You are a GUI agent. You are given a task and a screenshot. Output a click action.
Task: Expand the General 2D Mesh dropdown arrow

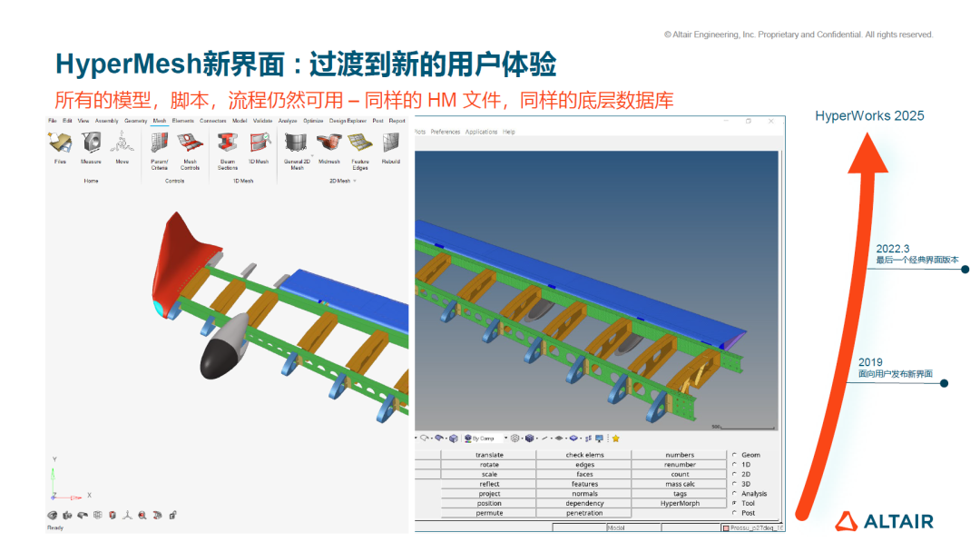(x=311, y=155)
